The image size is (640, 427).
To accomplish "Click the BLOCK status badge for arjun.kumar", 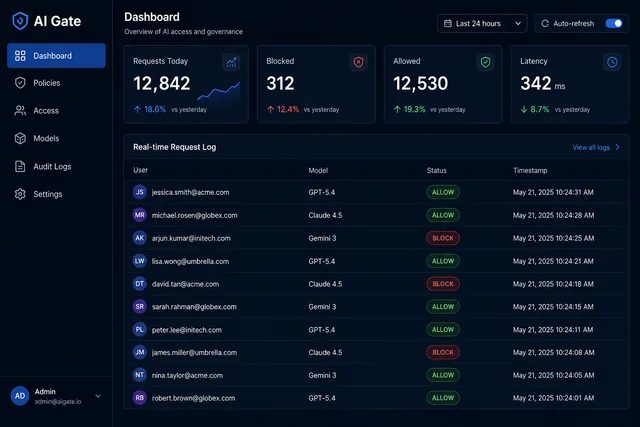I will coord(443,238).
